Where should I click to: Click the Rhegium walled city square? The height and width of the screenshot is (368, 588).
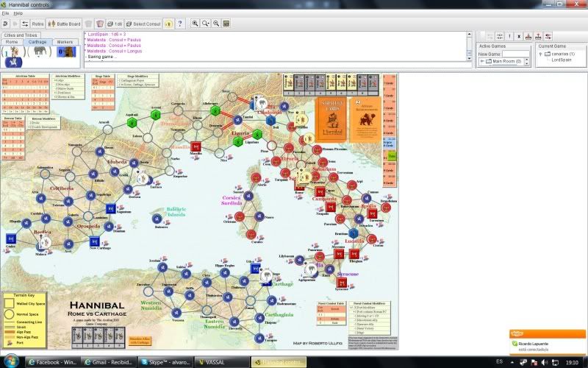coord(354,254)
